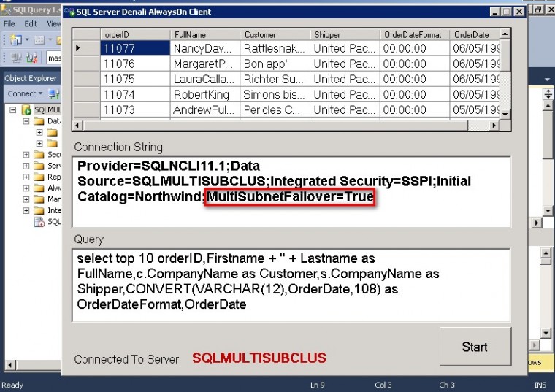Viewport: 555px width, 392px height.
Task: Expand the Management folder node
Action: pos(26,199)
